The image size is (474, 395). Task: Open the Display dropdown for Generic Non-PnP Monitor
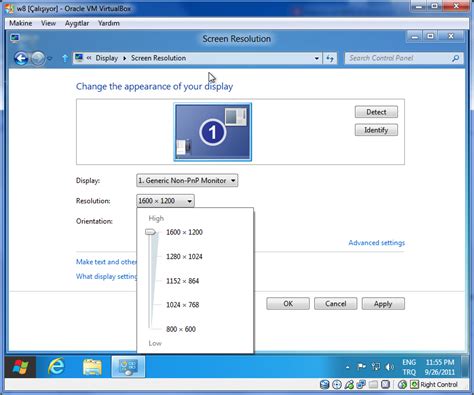click(187, 181)
